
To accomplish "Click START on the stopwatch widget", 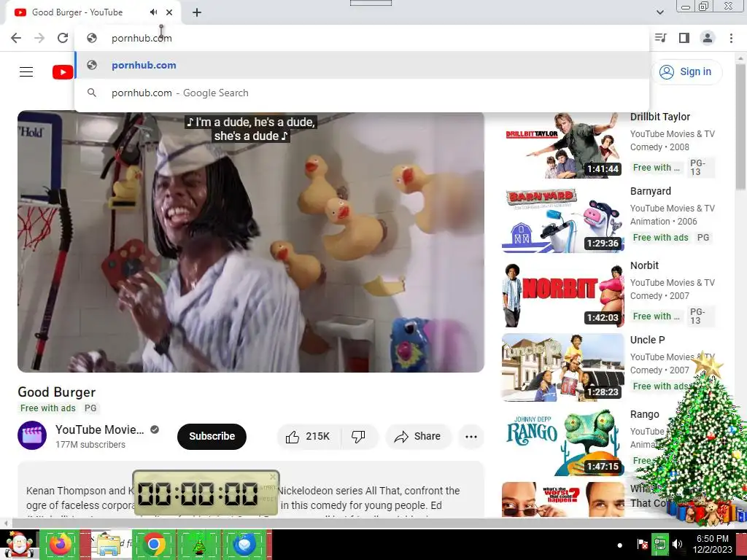I will 268,488.
